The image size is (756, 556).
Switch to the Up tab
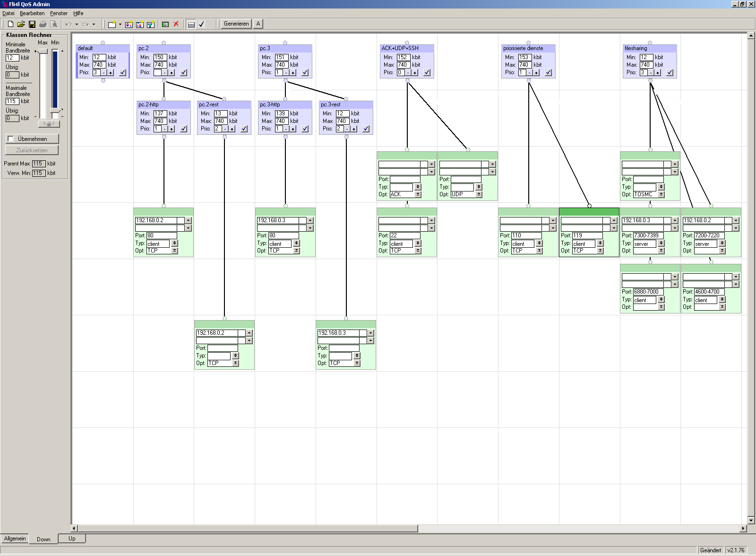point(72,539)
